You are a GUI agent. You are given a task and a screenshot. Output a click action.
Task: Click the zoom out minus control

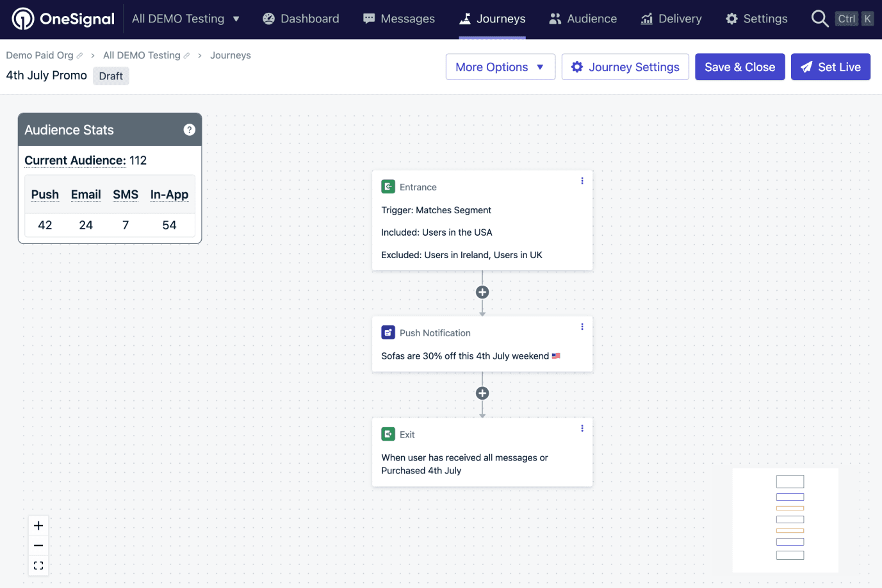coord(38,545)
